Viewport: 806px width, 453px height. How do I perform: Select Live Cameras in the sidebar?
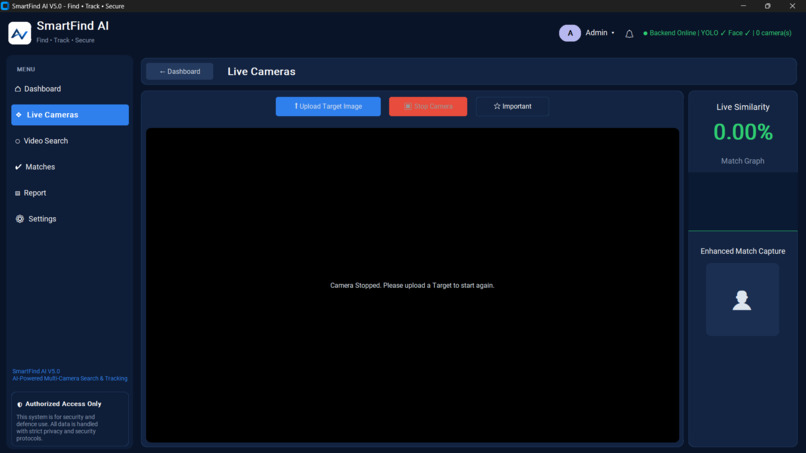click(70, 115)
